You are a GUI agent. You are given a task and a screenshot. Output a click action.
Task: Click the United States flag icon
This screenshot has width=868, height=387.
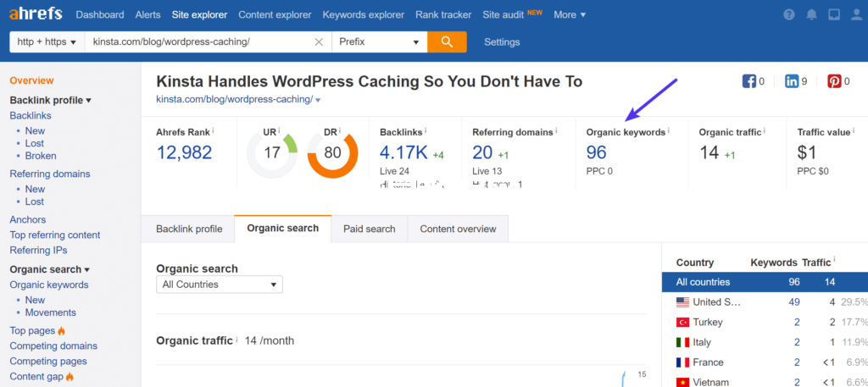(682, 301)
